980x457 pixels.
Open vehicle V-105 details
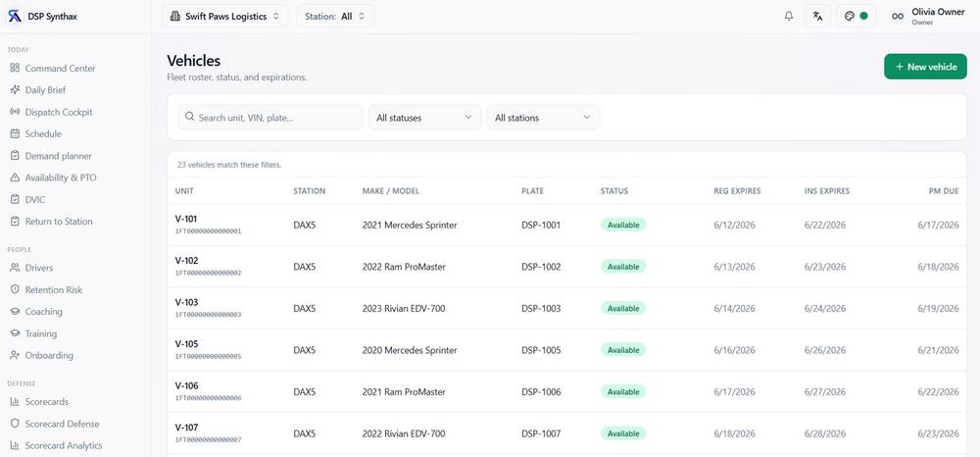tap(186, 344)
